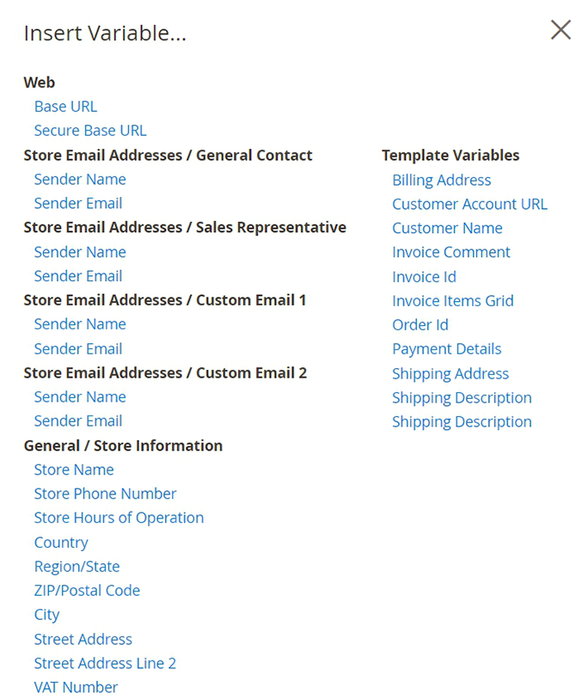The width and height of the screenshot is (588, 700).
Task: Select the Order Id template variable
Action: [x=420, y=325]
